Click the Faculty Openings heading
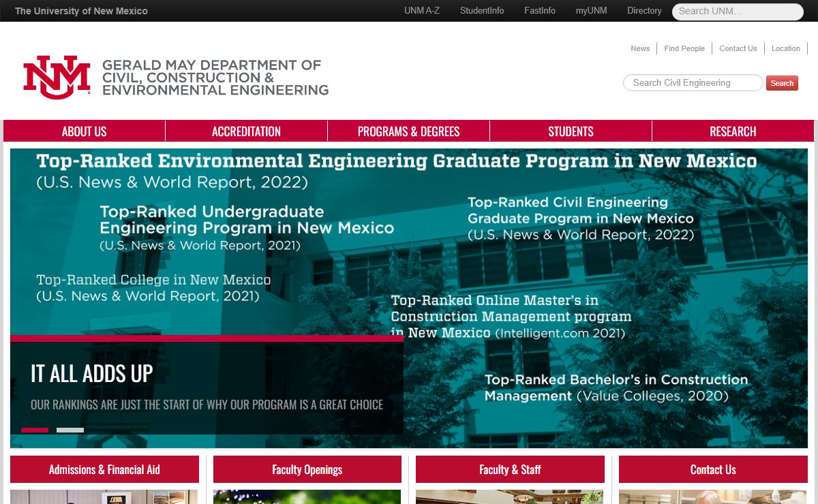Image resolution: width=818 pixels, height=504 pixels. pos(307,469)
